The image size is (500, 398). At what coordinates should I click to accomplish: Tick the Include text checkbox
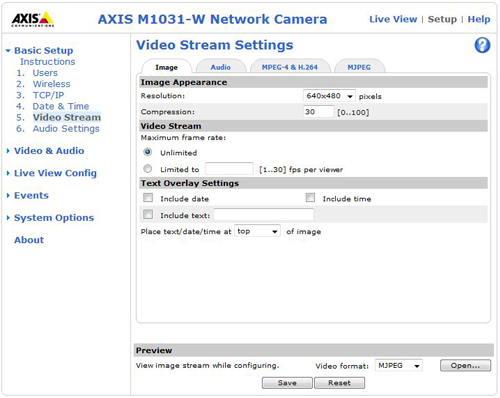coord(148,214)
